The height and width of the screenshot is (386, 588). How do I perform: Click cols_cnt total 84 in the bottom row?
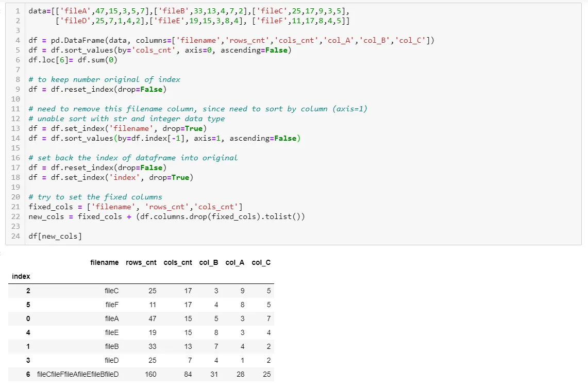click(x=188, y=374)
